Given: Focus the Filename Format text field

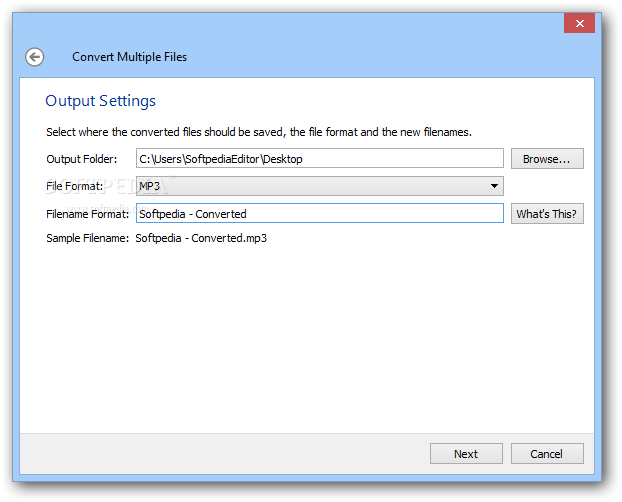Looking at the screenshot, I should tap(320, 213).
